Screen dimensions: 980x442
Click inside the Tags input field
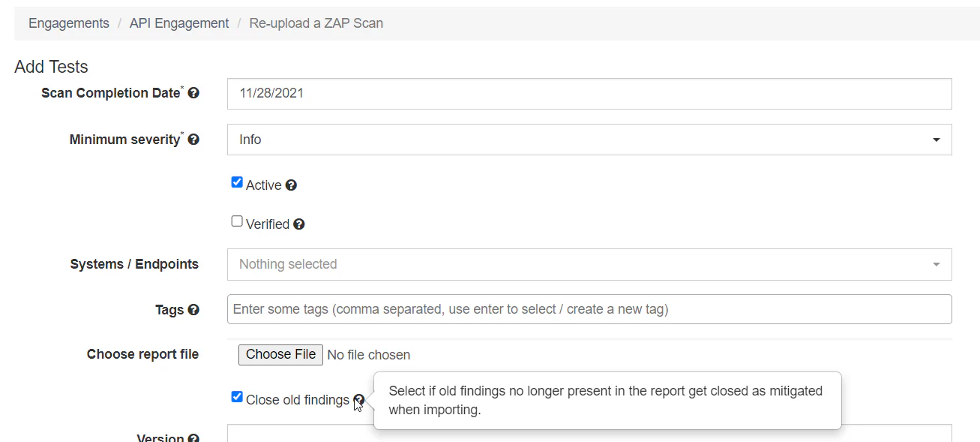(x=525, y=309)
